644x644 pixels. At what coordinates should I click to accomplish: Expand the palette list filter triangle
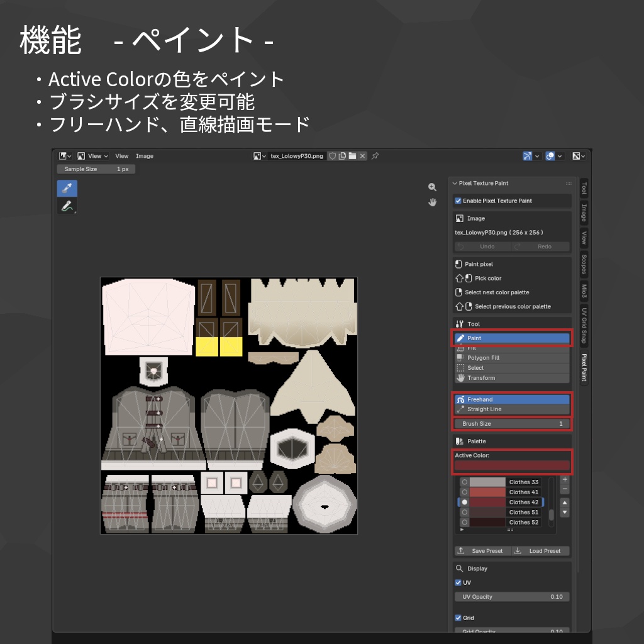462,530
